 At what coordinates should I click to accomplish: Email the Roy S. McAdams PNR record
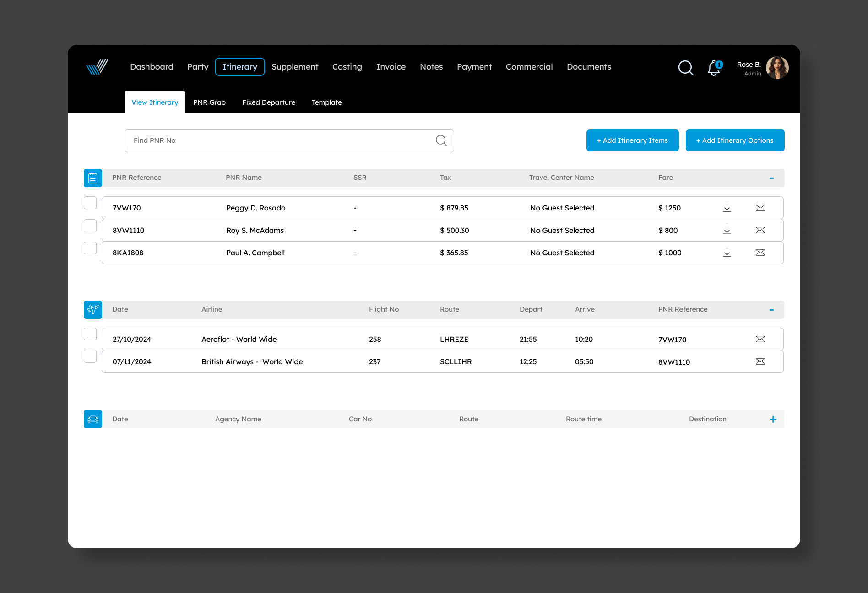pyautogui.click(x=760, y=230)
